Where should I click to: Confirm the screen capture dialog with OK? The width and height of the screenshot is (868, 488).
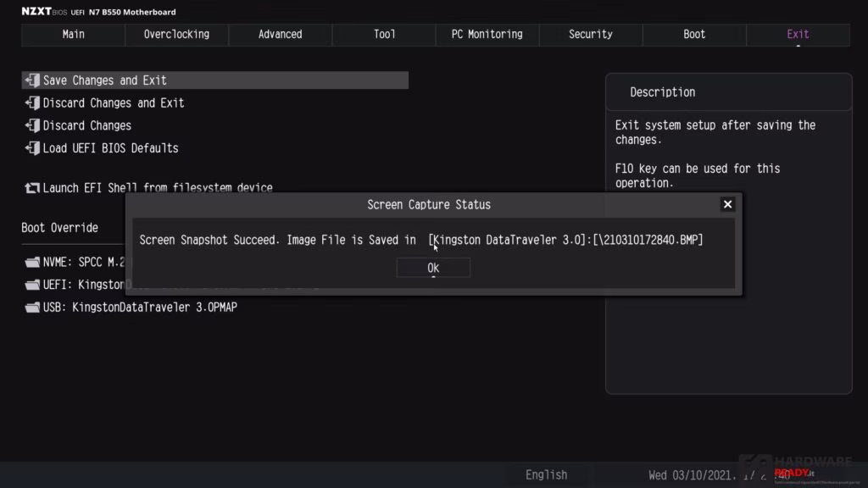click(x=433, y=268)
